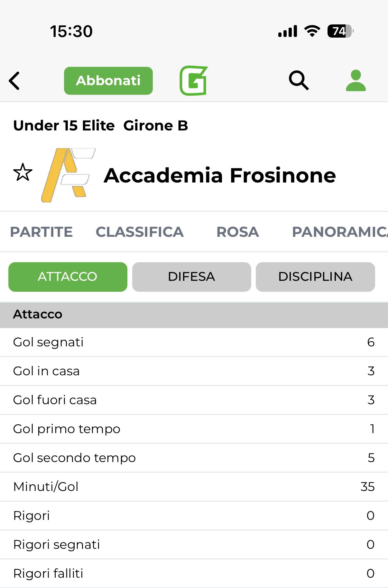The height and width of the screenshot is (588, 388).
Task: Open the PANORAMICA tab
Action: pos(339,232)
